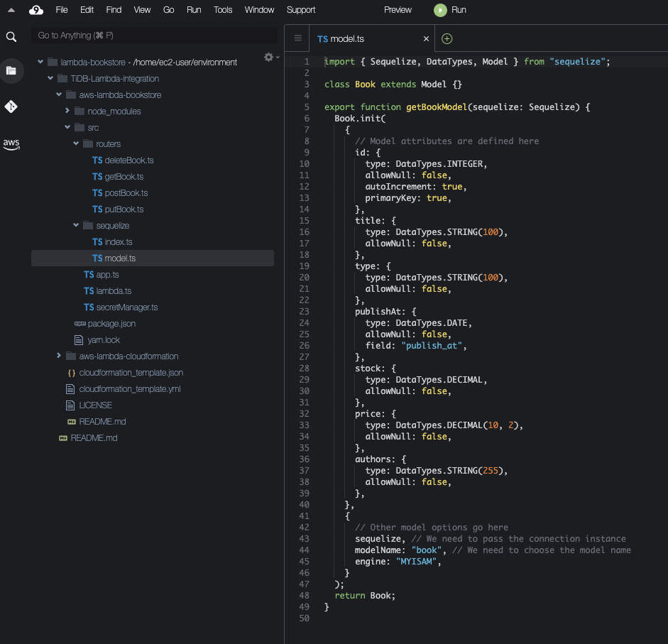Click the green Run play icon

[440, 10]
